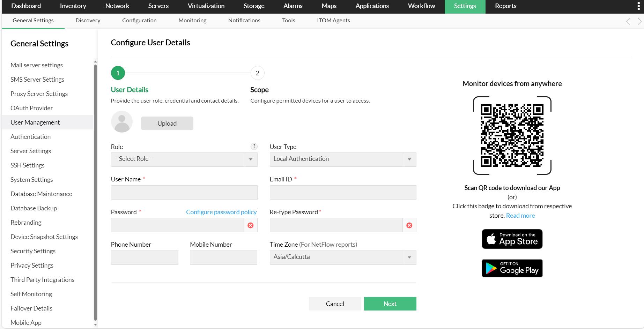Screen dimensions: 644x329
Task: Click the Google Play download badge
Action: click(512, 268)
